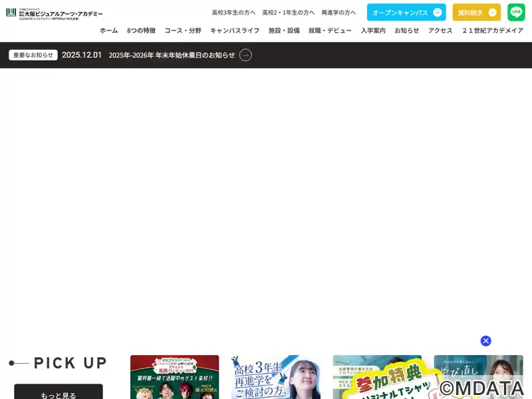
Task: Open the 施設・設備 menu item
Action: (284, 31)
